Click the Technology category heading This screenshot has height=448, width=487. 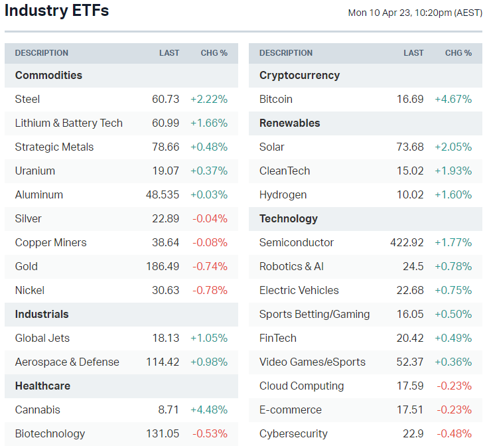pos(288,218)
